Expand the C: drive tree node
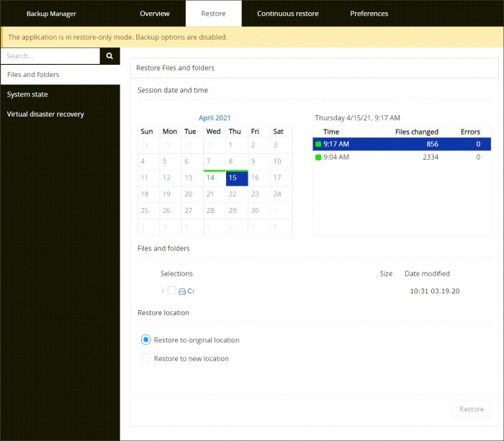The image size is (504, 441). (x=163, y=291)
